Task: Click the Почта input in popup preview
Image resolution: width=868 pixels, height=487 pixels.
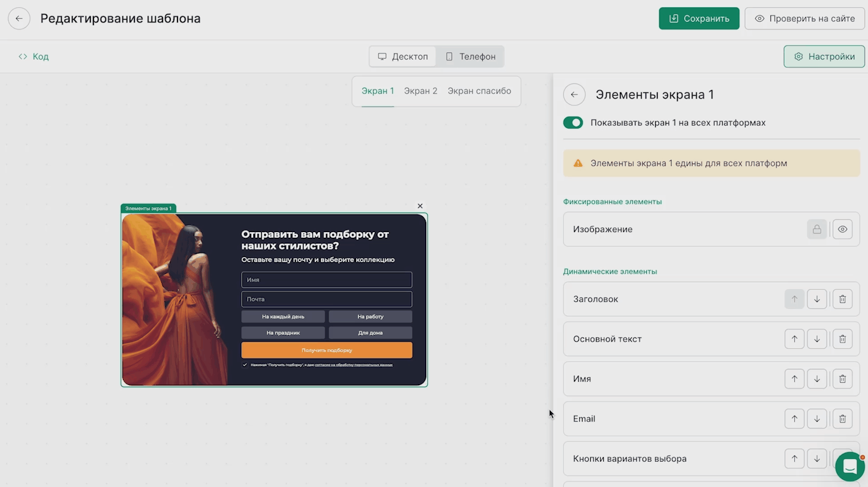Action: [327, 299]
